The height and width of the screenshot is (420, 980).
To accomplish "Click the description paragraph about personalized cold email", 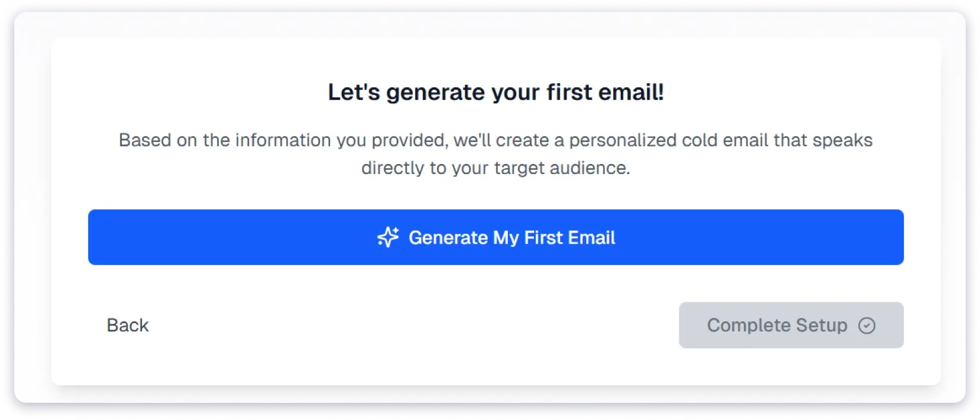I will 495,154.
